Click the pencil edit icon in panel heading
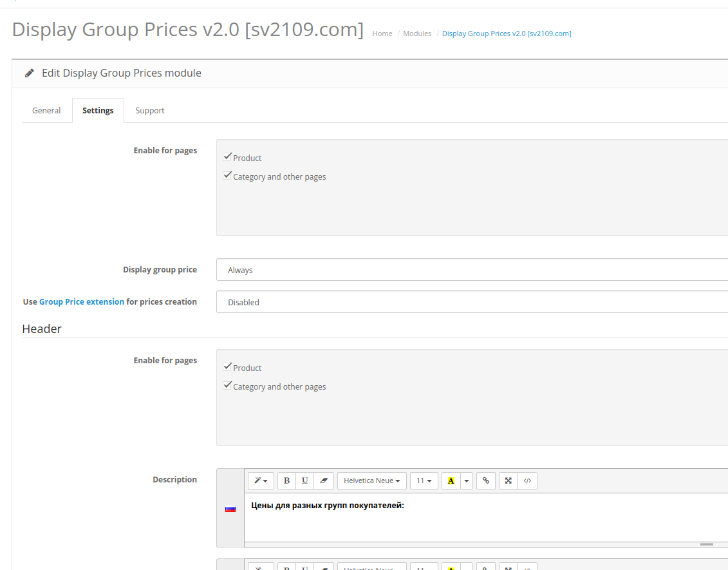This screenshot has height=570, width=728. click(29, 73)
